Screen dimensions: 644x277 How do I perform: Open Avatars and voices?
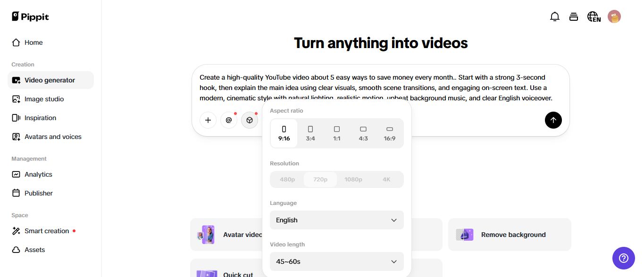pos(50,137)
